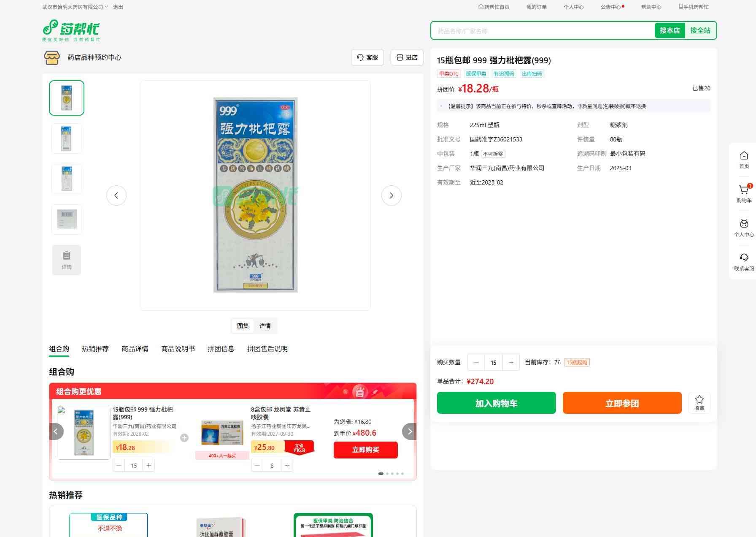Click the shopping cart icon in right sidebar

pos(744,190)
